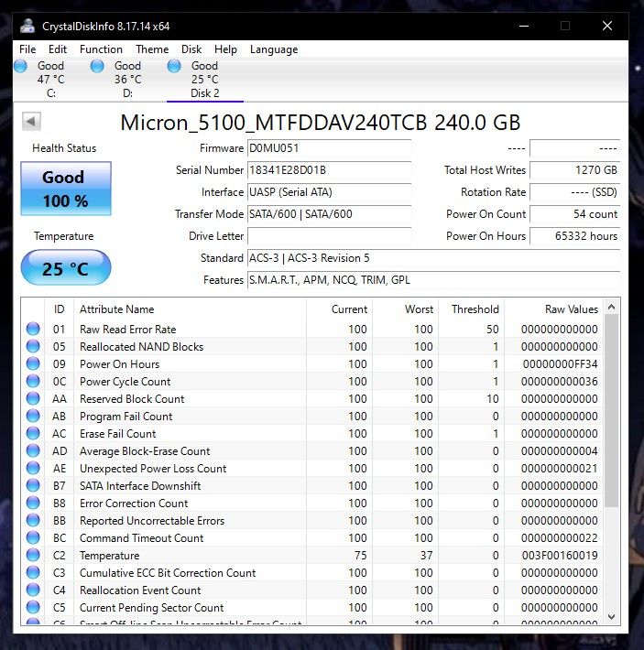Open the Edit menu

point(58,49)
